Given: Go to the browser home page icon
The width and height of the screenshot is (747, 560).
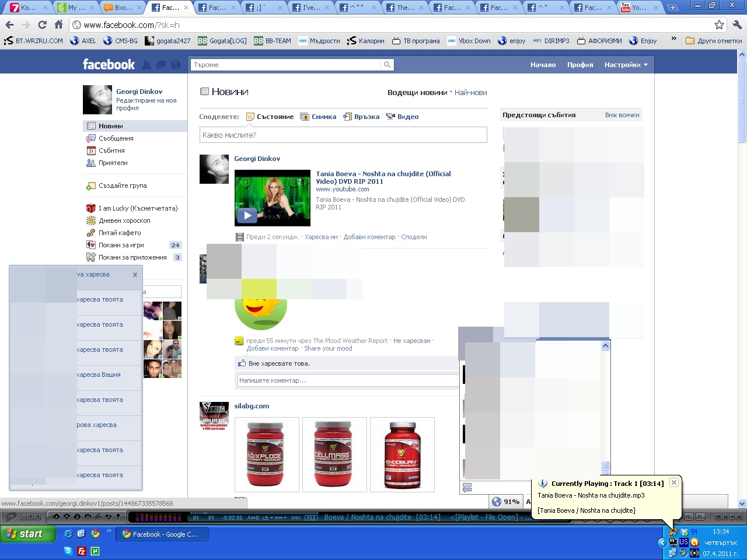Looking at the screenshot, I should (58, 24).
